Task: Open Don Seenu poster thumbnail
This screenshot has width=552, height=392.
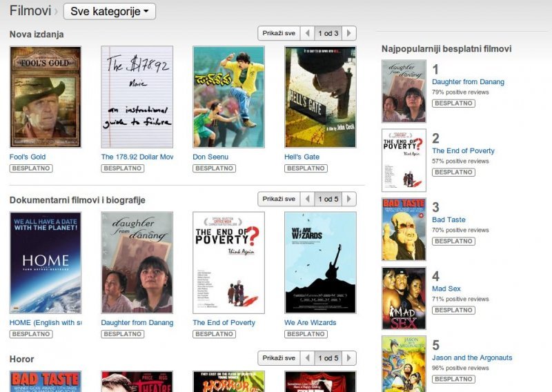Action: 228,97
